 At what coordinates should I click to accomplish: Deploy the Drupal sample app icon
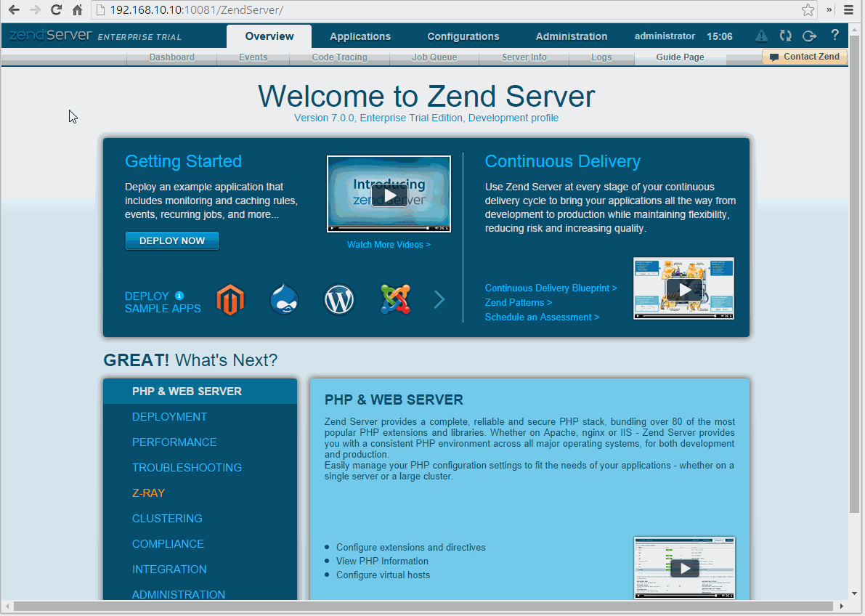click(284, 300)
